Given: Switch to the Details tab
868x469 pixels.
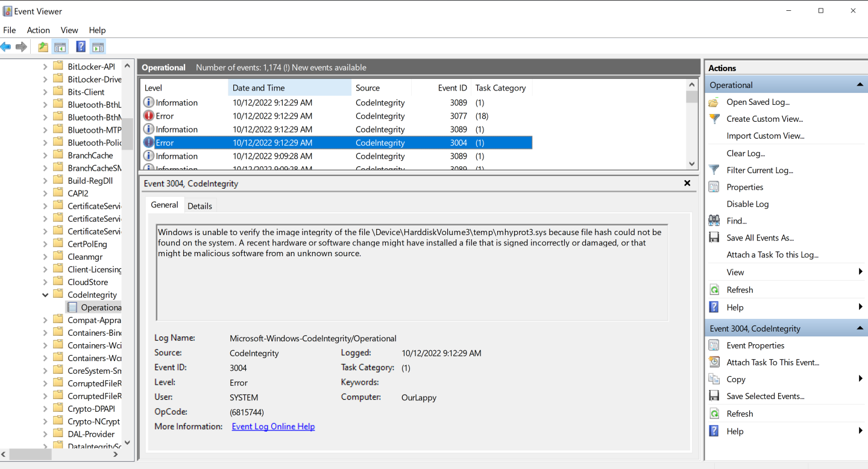Looking at the screenshot, I should point(200,206).
